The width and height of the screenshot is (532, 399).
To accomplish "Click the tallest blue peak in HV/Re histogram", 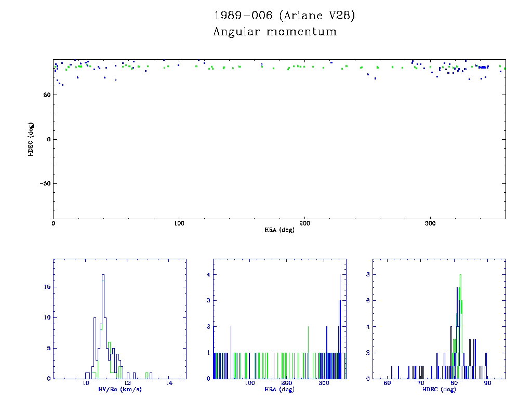I will click(x=103, y=275).
